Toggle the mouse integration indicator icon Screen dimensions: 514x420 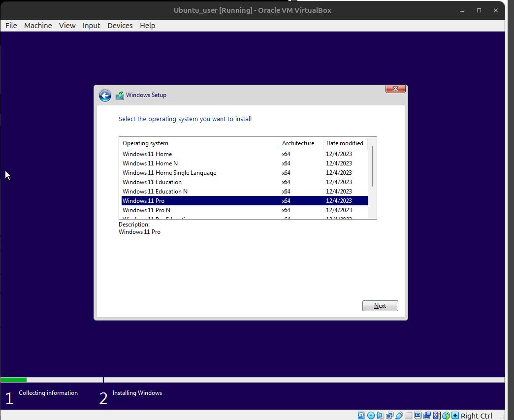446,416
